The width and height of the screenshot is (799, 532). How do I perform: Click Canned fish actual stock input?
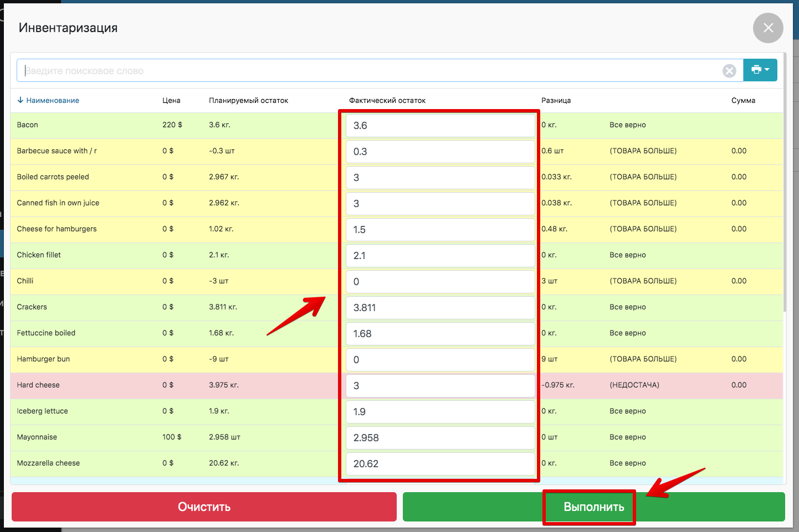click(440, 204)
